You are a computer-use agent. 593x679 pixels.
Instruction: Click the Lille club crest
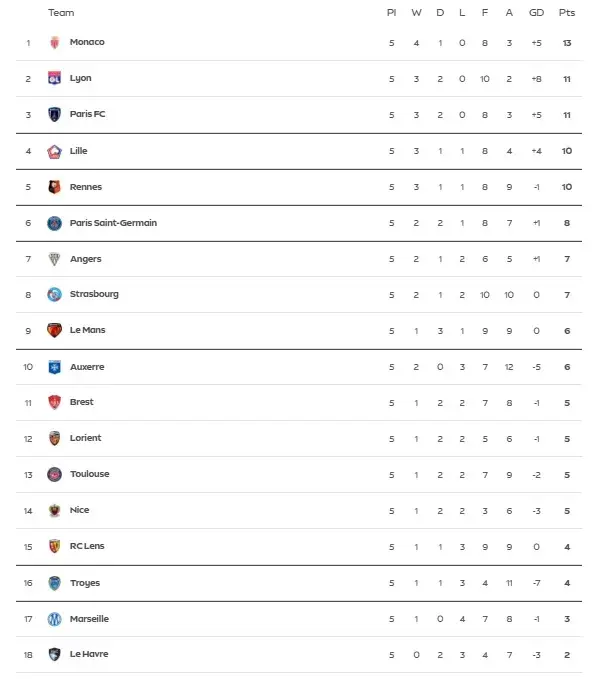tap(54, 151)
